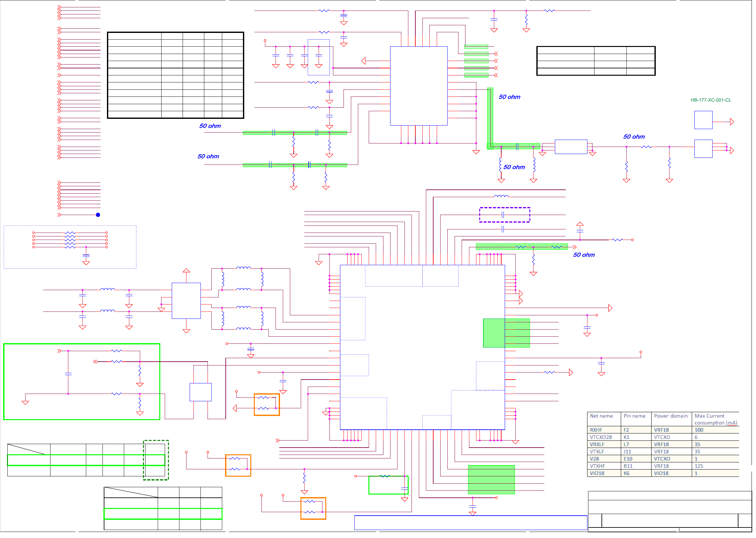Image resolution: width=756 pixels, height=538 pixels.
Task: Click the RXHF net name cell
Action: coord(596,430)
